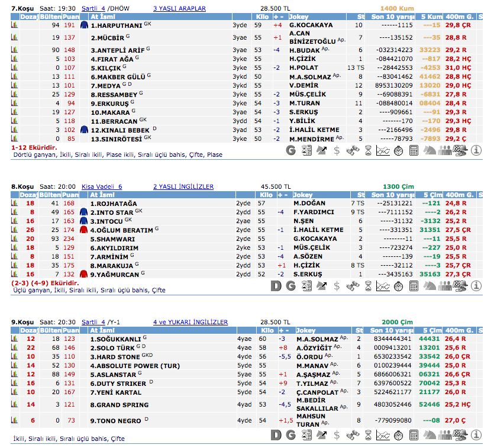Click the 3 YAŞLI ARAPLAR link
494x448 pixels.
(179, 8)
